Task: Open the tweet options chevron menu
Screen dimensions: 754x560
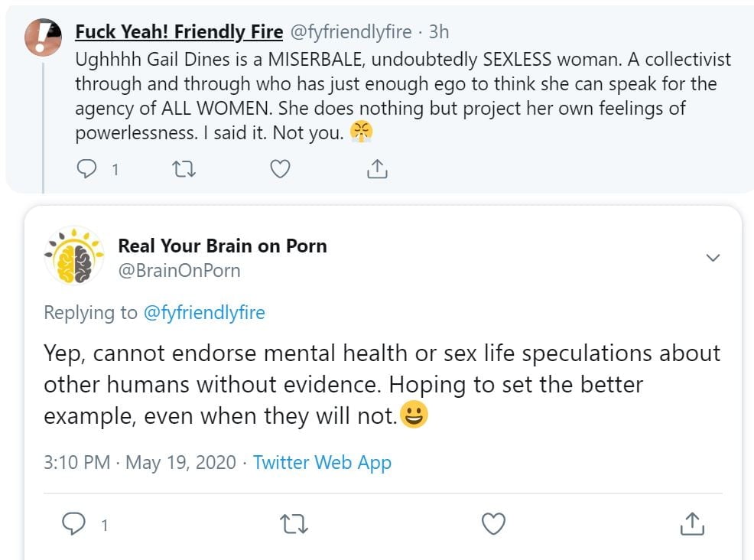Action: click(713, 258)
